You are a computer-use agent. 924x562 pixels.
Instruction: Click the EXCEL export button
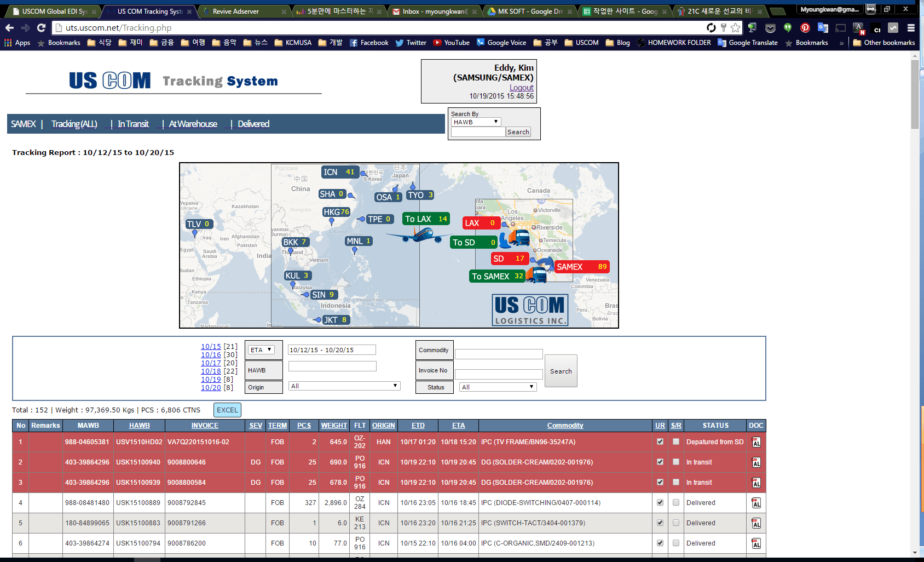pos(227,410)
